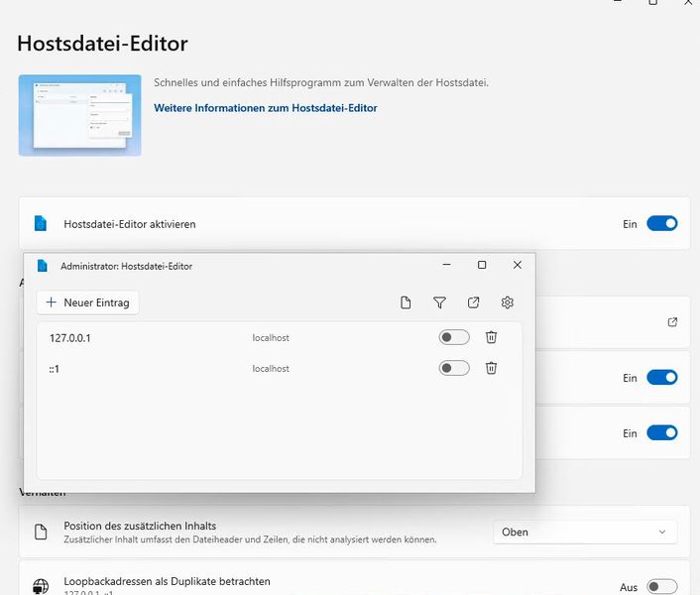
Task: Delete the 127.0.0.1 entry via trash icon
Action: click(491, 337)
